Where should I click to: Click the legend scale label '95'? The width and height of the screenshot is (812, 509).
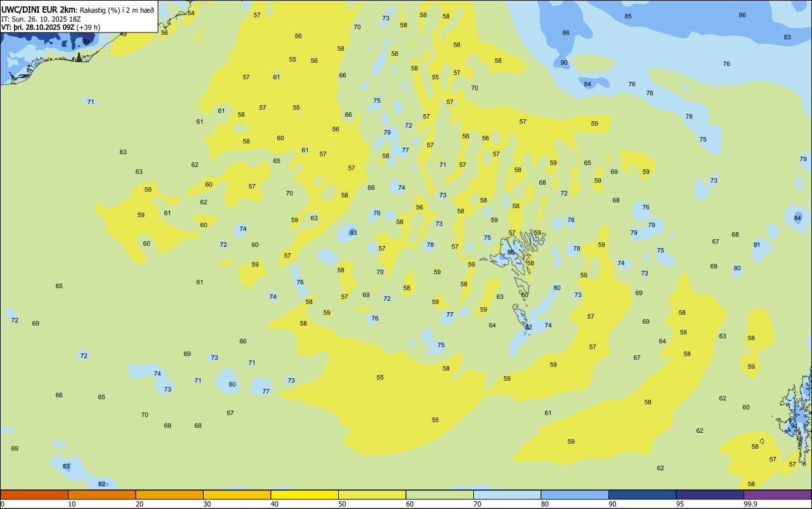tap(680, 504)
